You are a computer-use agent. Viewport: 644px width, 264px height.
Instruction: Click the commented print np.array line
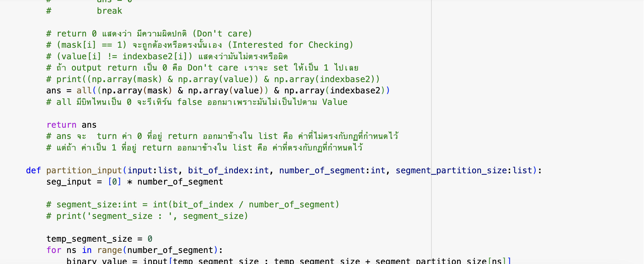pyautogui.click(x=212, y=79)
